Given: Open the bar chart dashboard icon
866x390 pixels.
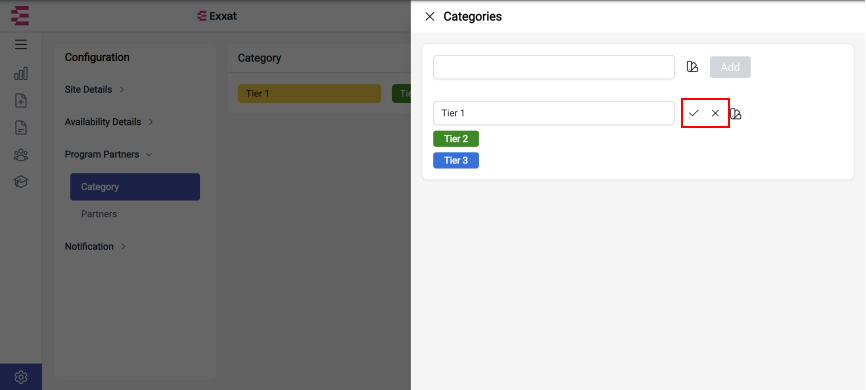Looking at the screenshot, I should click(x=21, y=73).
